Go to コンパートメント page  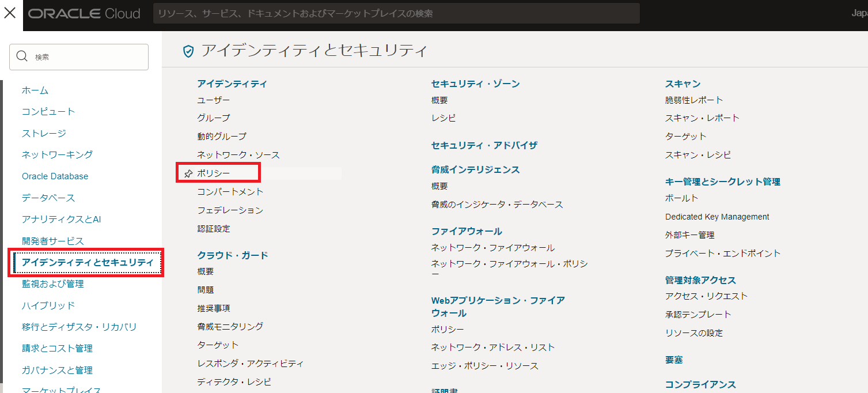230,192
